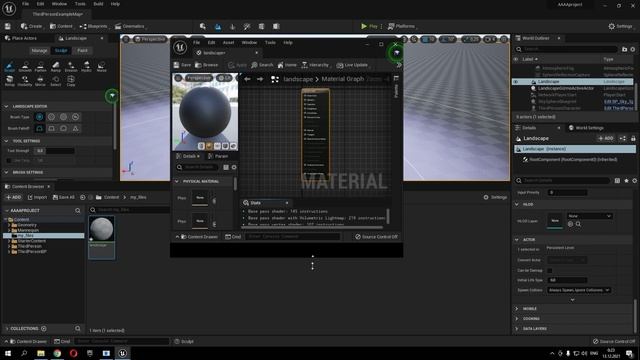Viewport: 640px width, 360px height.
Task: Collapse the Landscape Editor section
Action: (6, 107)
